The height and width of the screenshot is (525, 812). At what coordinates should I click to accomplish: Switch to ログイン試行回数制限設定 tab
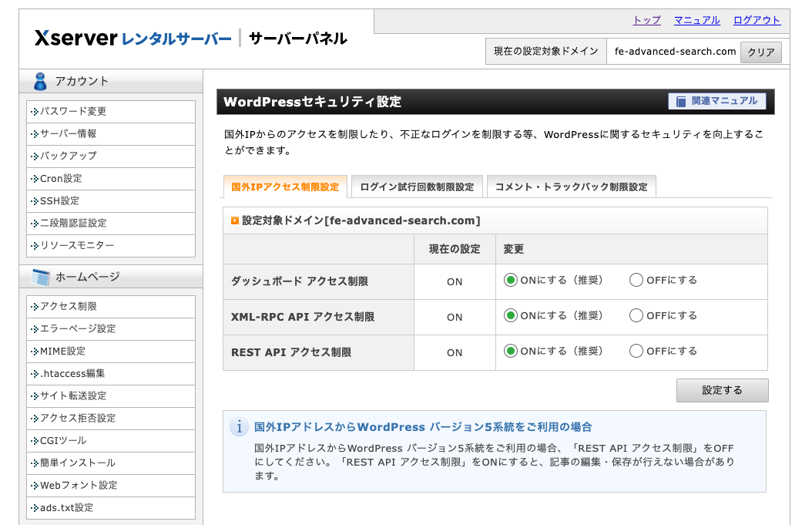coord(417,187)
